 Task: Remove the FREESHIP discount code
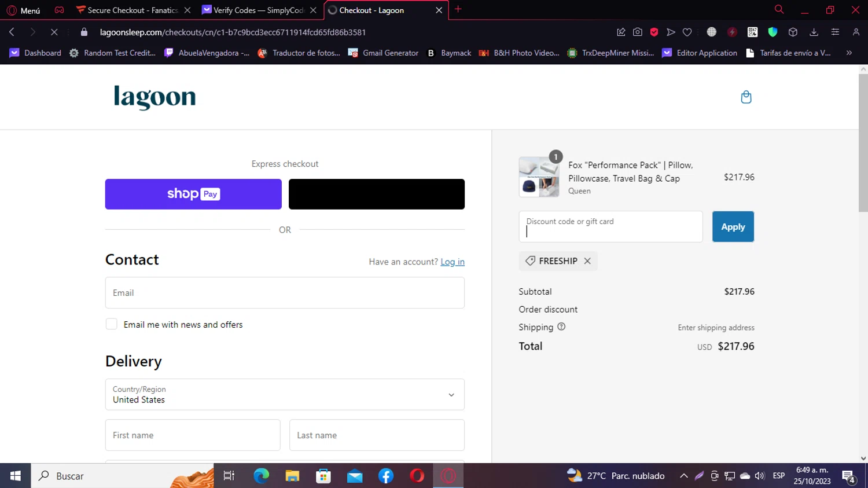[x=587, y=261]
